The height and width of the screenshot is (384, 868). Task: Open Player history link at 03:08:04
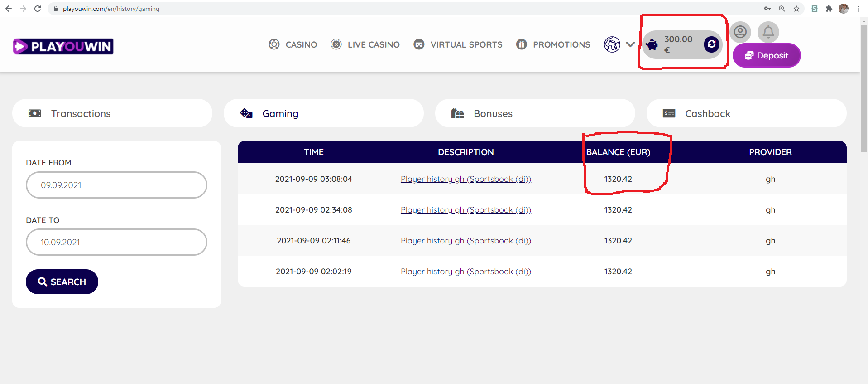pyautogui.click(x=466, y=179)
